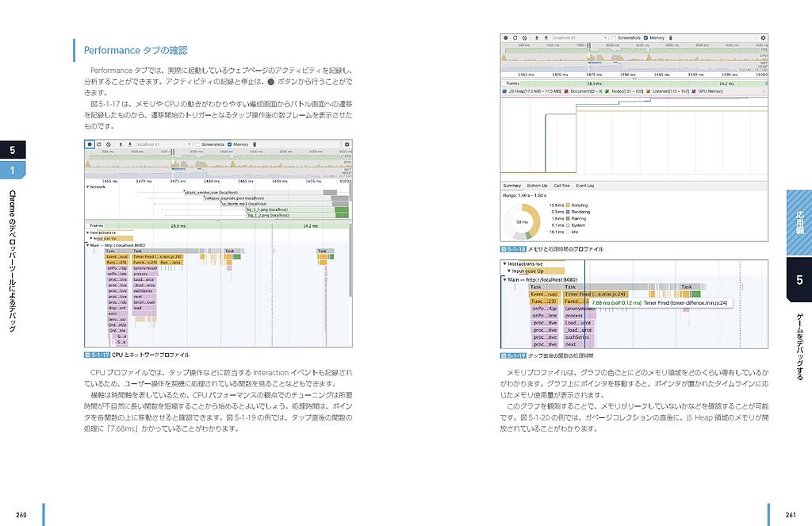Toggle the Memory checkbox in figure 5-1-17
The height and width of the screenshot is (526, 812).
click(229, 144)
